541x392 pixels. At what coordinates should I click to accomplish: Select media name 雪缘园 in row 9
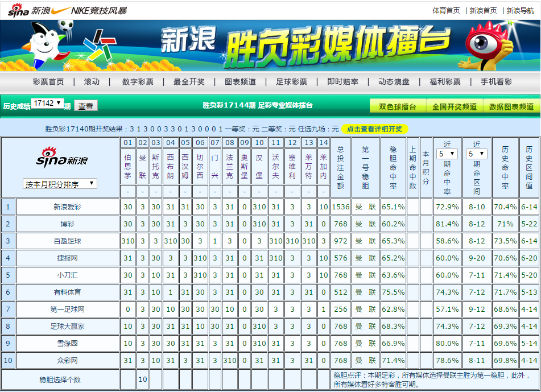coord(67,343)
